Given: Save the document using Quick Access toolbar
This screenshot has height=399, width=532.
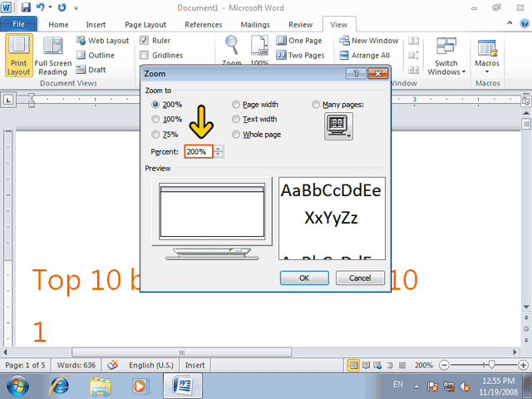Looking at the screenshot, I should click(26, 7).
